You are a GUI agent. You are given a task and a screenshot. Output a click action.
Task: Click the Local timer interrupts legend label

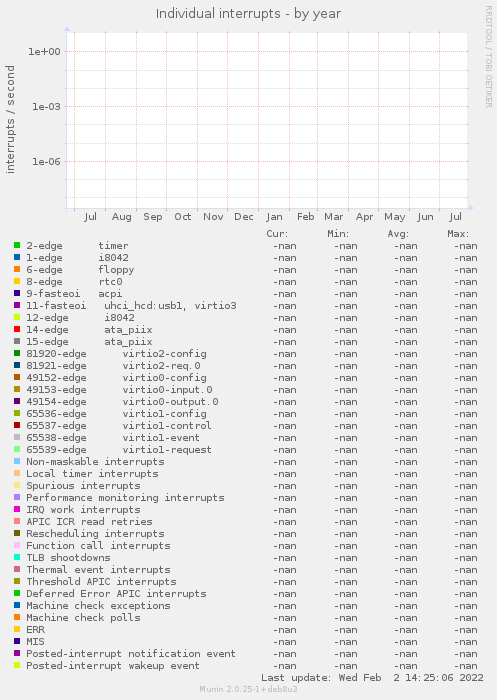tap(92, 474)
